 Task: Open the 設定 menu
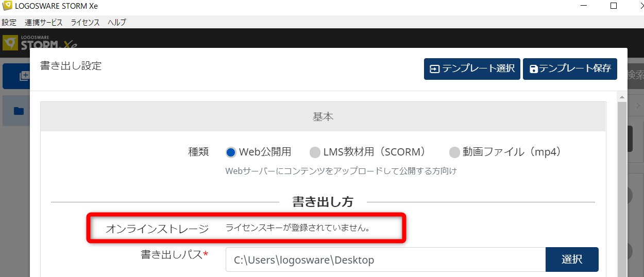pos(9,23)
